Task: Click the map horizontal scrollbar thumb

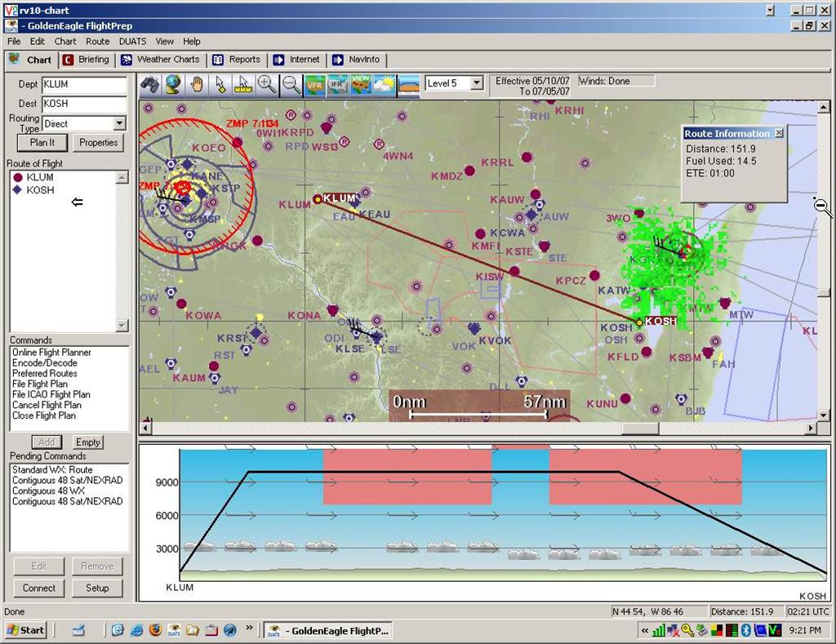Action: pyautogui.click(x=640, y=428)
